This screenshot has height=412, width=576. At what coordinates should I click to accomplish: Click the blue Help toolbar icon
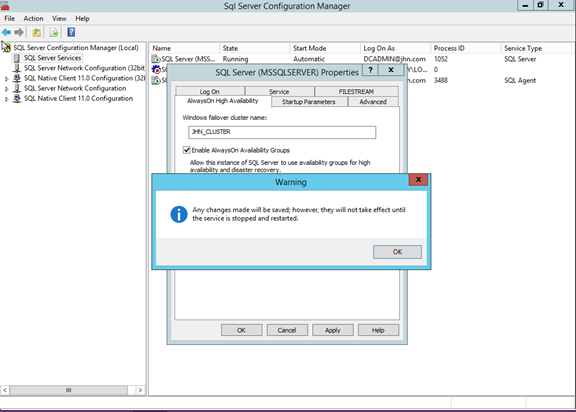point(71,32)
